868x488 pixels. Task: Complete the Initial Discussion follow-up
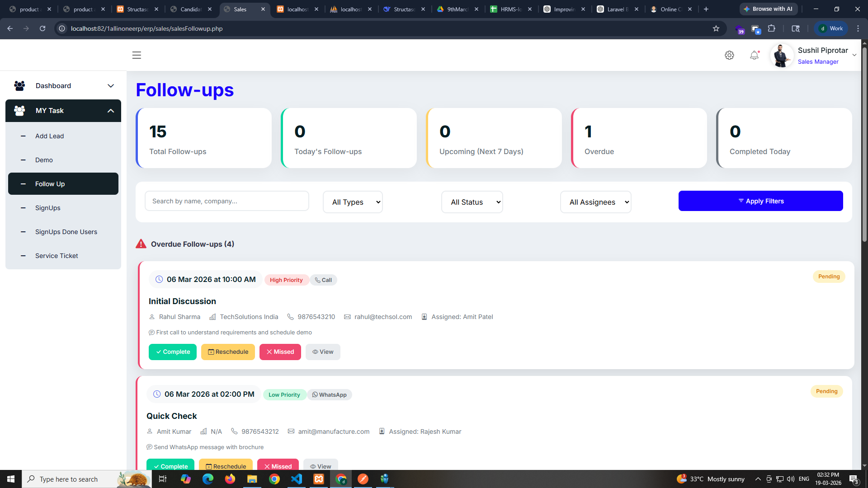tap(173, 352)
